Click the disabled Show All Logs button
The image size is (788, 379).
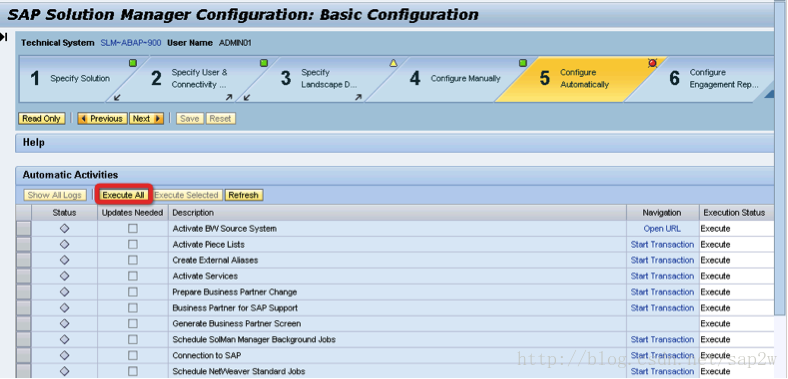[55, 195]
